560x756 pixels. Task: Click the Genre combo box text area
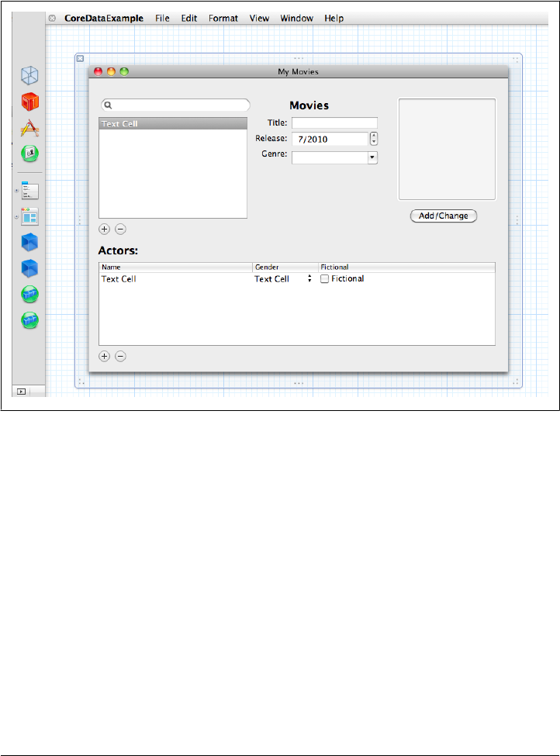tap(330, 157)
